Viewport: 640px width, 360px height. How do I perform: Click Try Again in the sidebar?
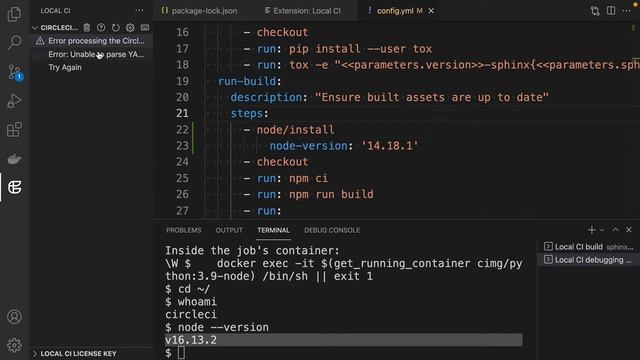(65, 67)
